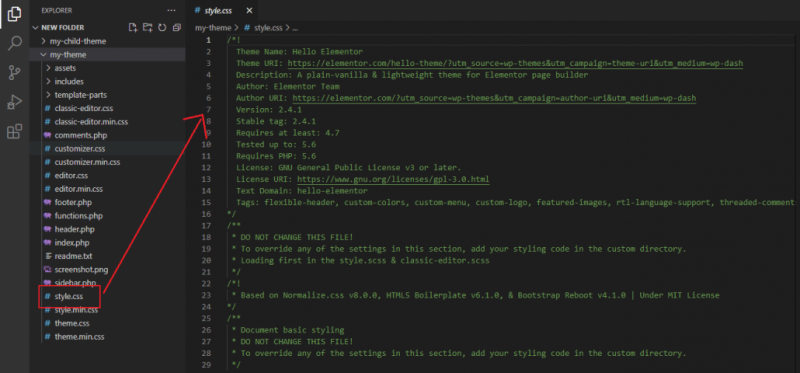800x373 pixels.
Task: Click the Document basic styling comment line
Action: click(x=288, y=330)
